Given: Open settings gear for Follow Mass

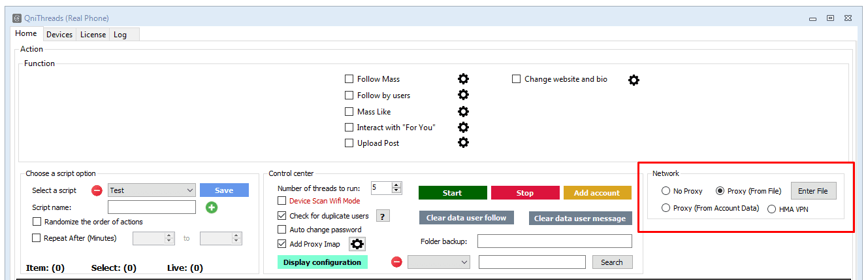Looking at the screenshot, I should [463, 79].
